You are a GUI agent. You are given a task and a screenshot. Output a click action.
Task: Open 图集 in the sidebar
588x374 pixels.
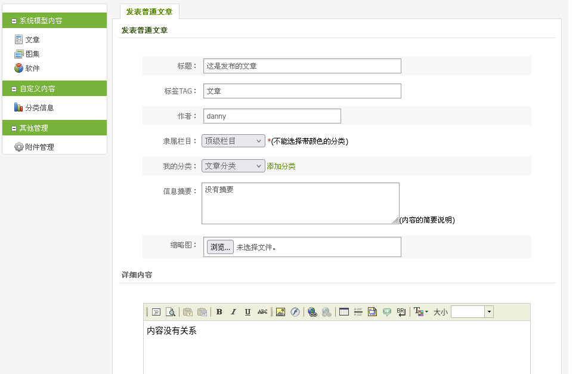tap(32, 54)
